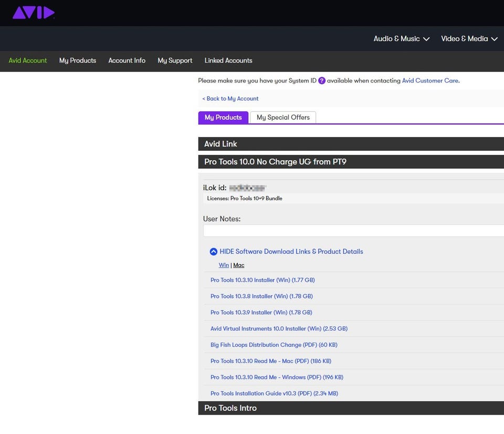Download Pro Tools 10.3.10 Installer (Win)
This screenshot has width=504, height=434.
pyautogui.click(x=262, y=280)
